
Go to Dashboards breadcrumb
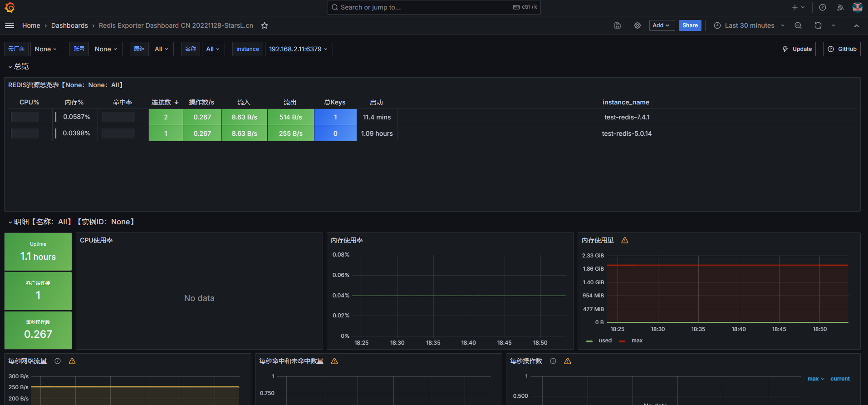tap(69, 25)
